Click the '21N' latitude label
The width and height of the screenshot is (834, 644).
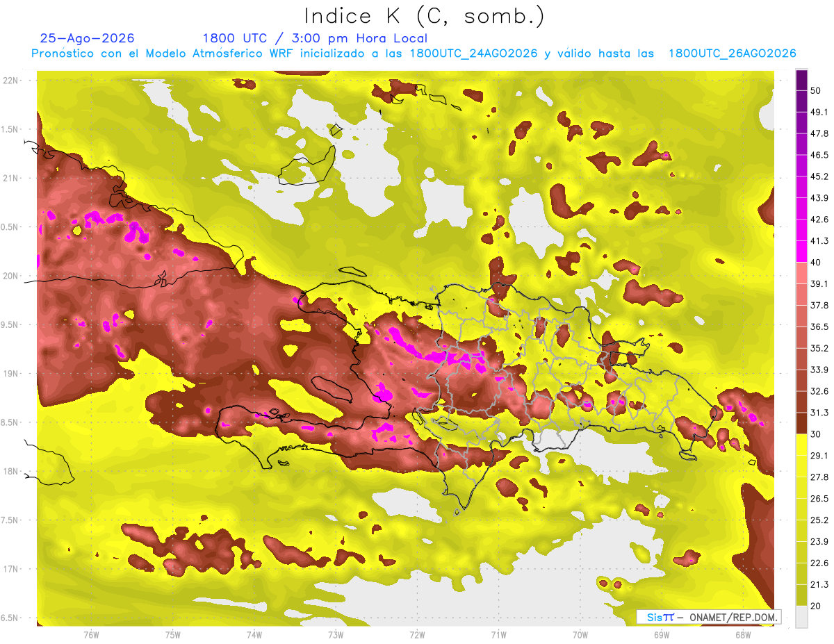click(x=10, y=179)
